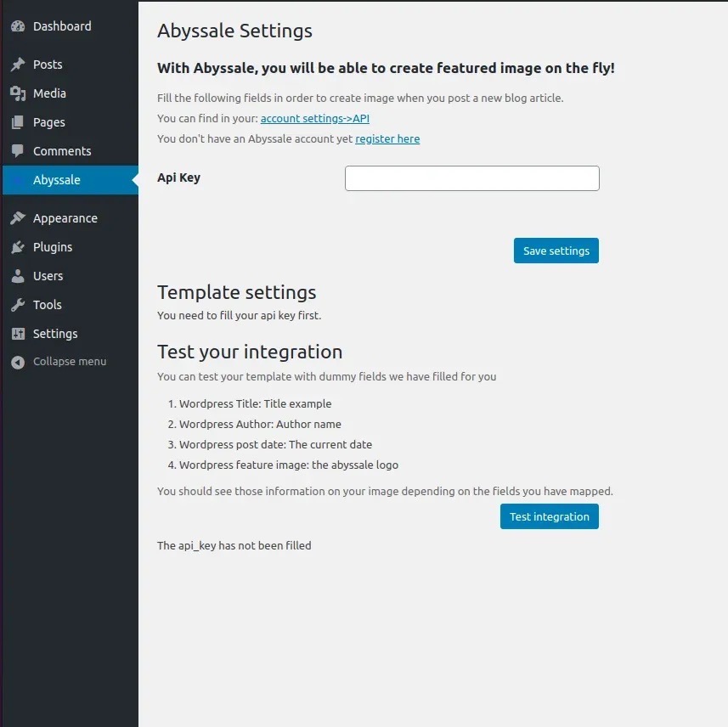Click 'Wordpress Title: Title example' list item
The image size is (728, 727).
tap(256, 404)
